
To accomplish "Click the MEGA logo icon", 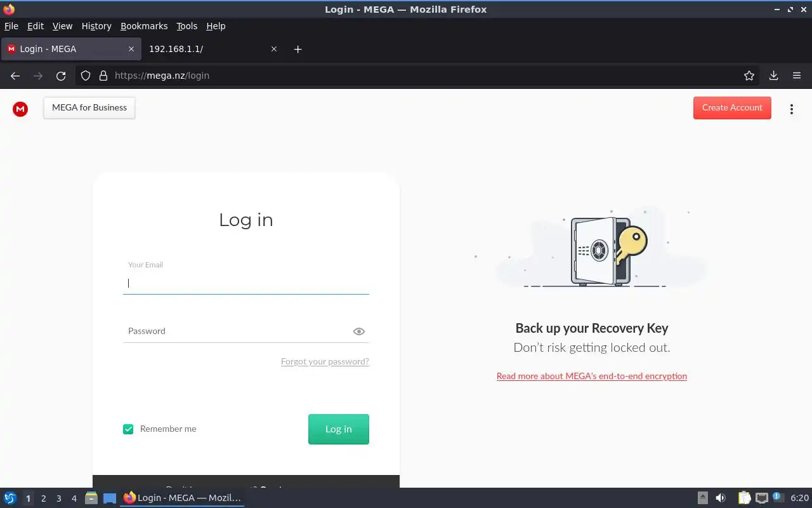I will 20,109.
